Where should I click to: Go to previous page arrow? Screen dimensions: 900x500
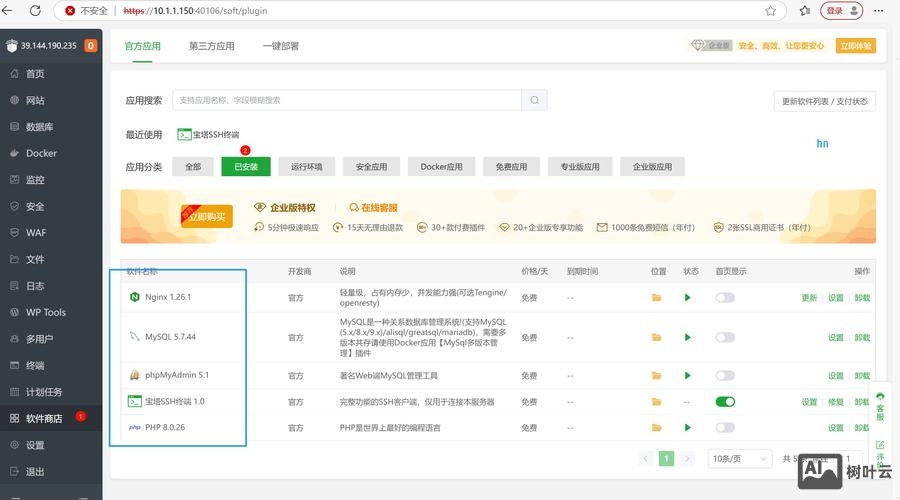pos(645,459)
